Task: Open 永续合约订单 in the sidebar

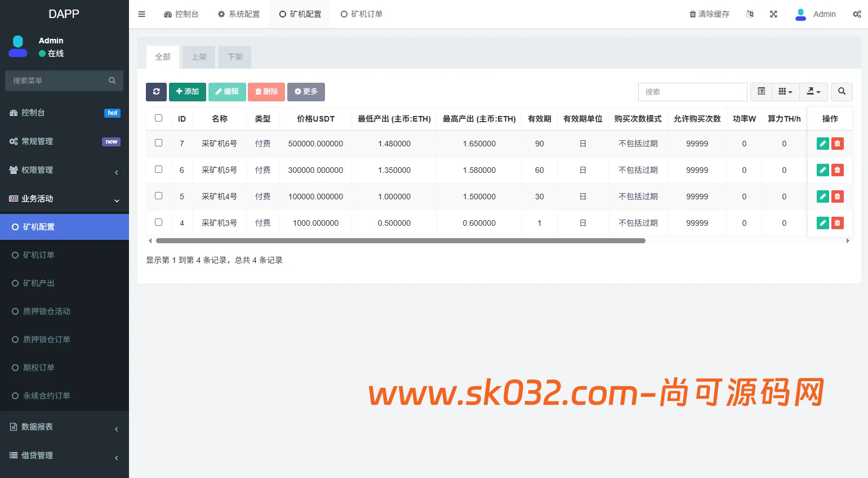Action: 64,396
